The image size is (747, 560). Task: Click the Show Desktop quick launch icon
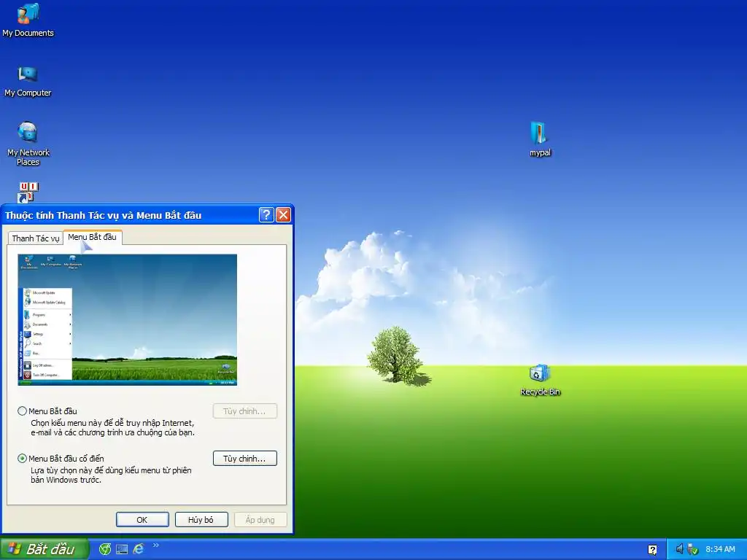pyautogui.click(x=122, y=549)
